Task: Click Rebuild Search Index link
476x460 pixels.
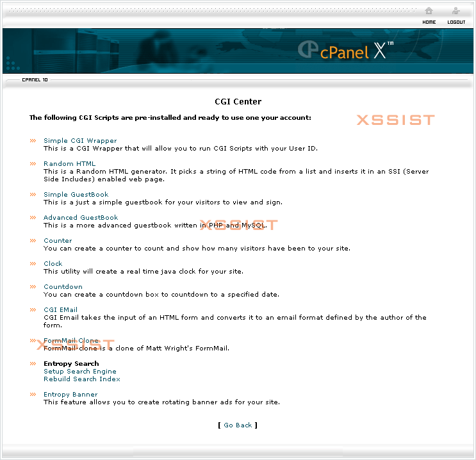Action: click(81, 379)
